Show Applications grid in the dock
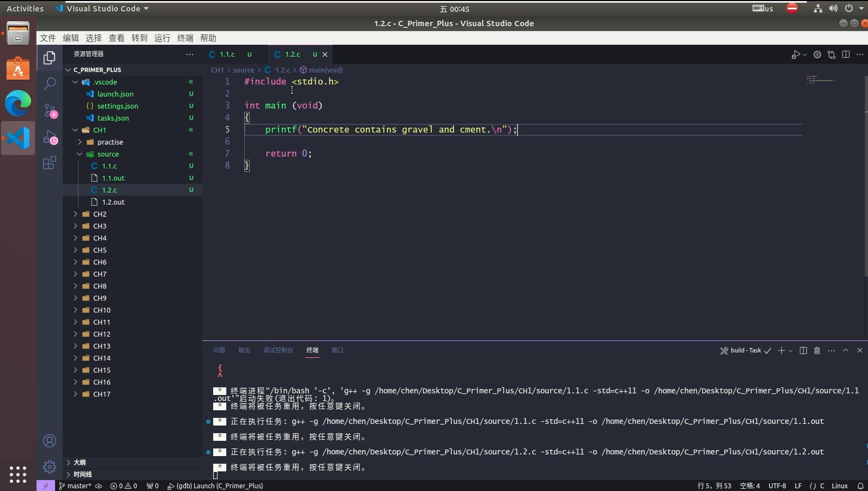 point(18,474)
